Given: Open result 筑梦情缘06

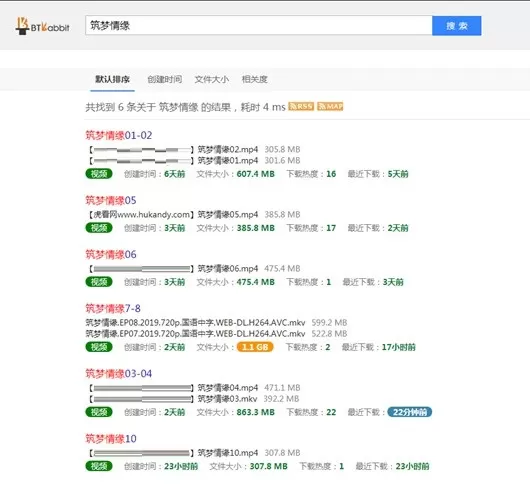Looking at the screenshot, I should coord(111,254).
